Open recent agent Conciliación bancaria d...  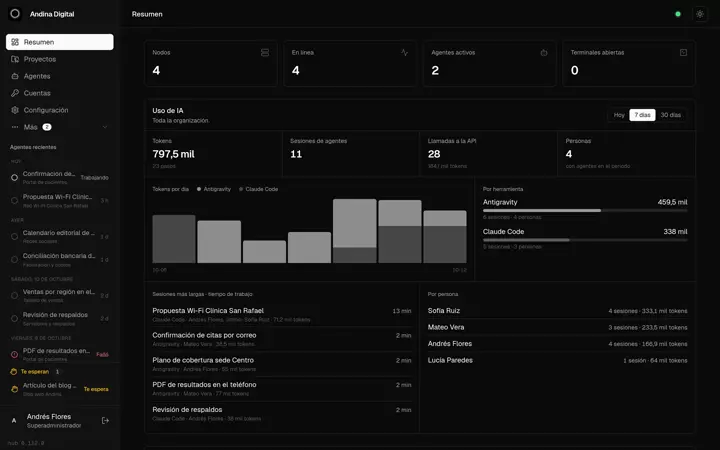click(60, 259)
